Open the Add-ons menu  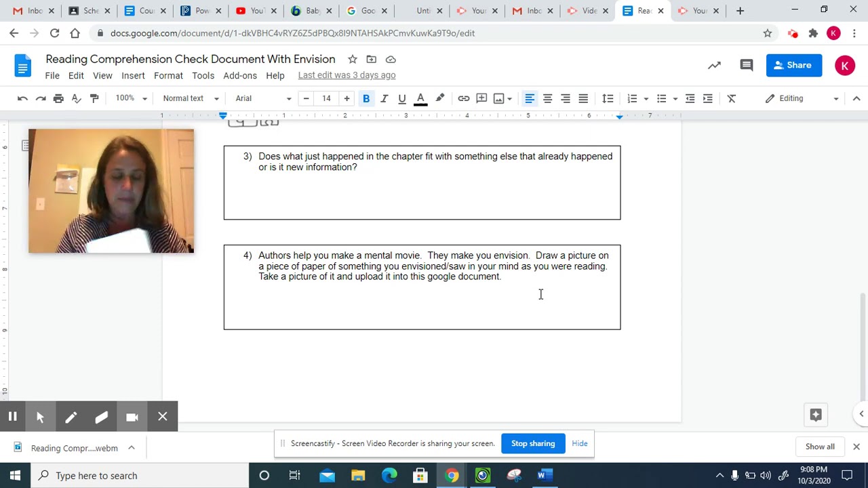[240, 75]
